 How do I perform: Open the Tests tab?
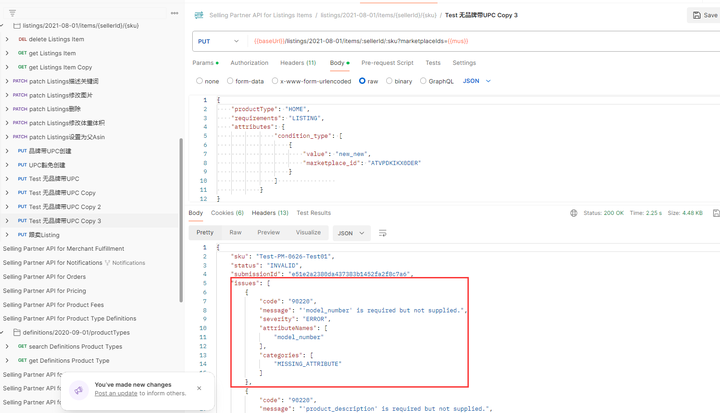click(x=433, y=63)
